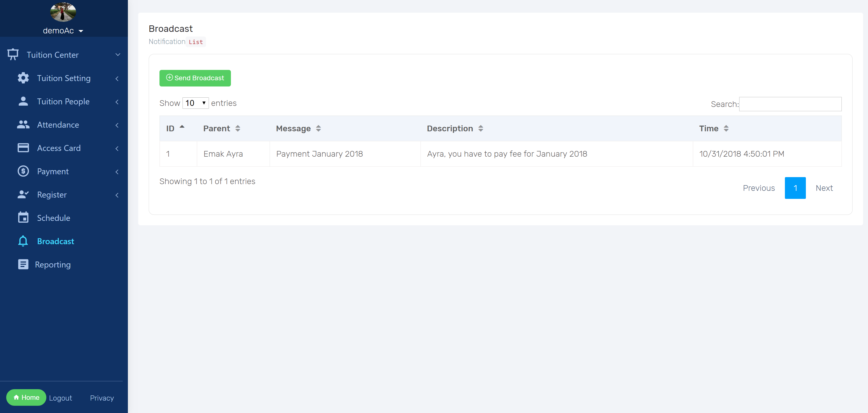The height and width of the screenshot is (413, 868).
Task: Click the Broadcast bell icon
Action: point(23,241)
